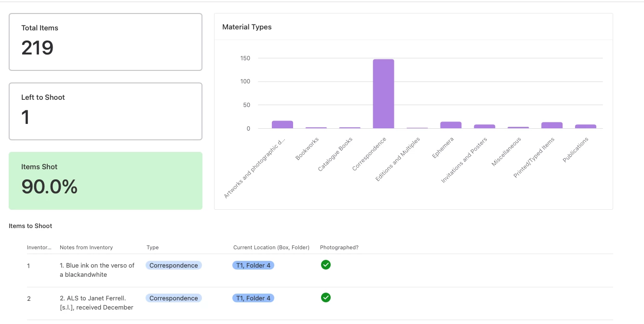Click the Inventory column header
The image size is (644, 324).
(x=39, y=247)
